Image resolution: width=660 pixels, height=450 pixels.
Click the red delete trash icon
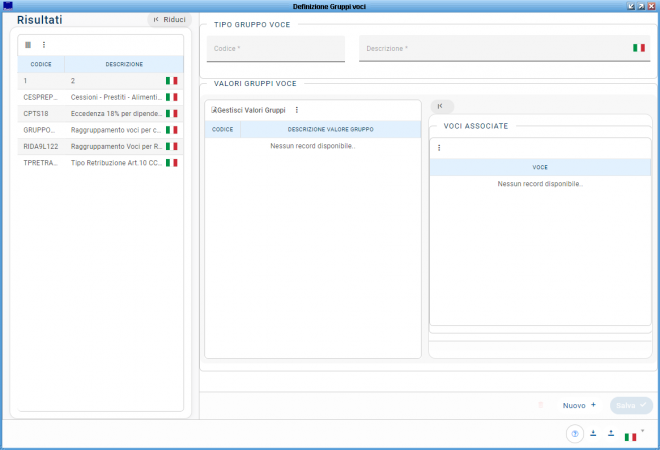point(541,405)
